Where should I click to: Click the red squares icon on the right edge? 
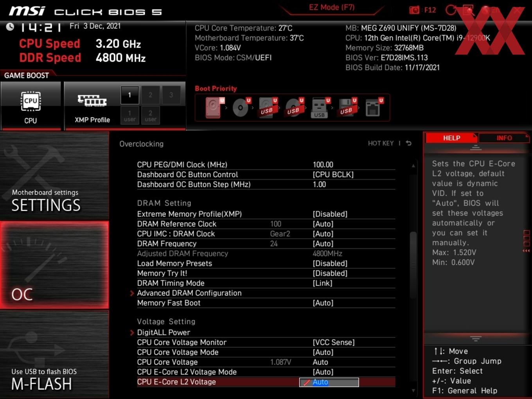(527, 238)
